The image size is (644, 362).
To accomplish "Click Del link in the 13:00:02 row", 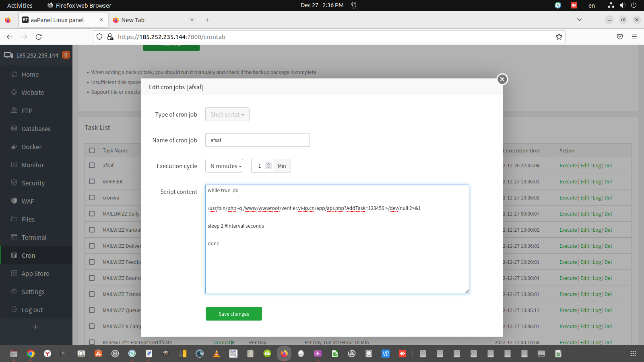I will [608, 230].
